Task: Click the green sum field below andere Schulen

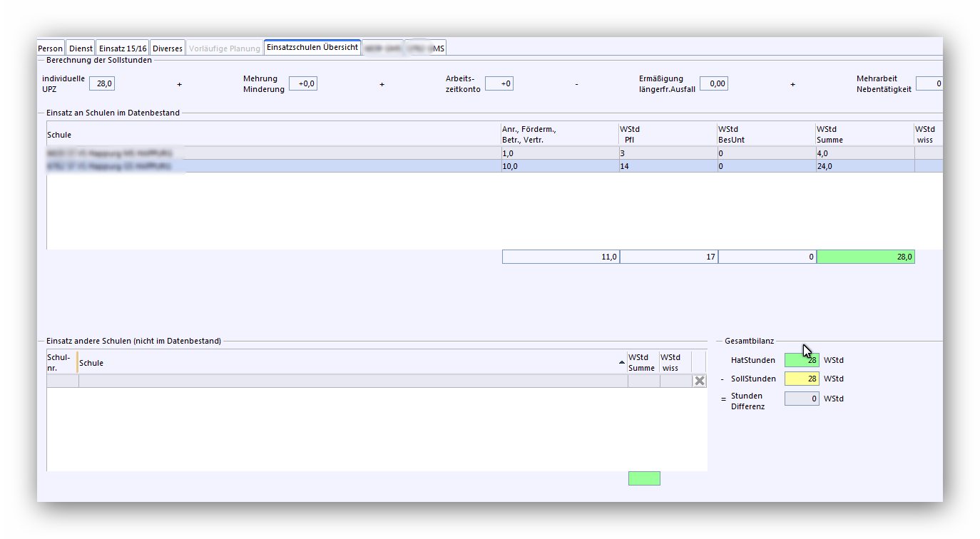Action: (644, 478)
